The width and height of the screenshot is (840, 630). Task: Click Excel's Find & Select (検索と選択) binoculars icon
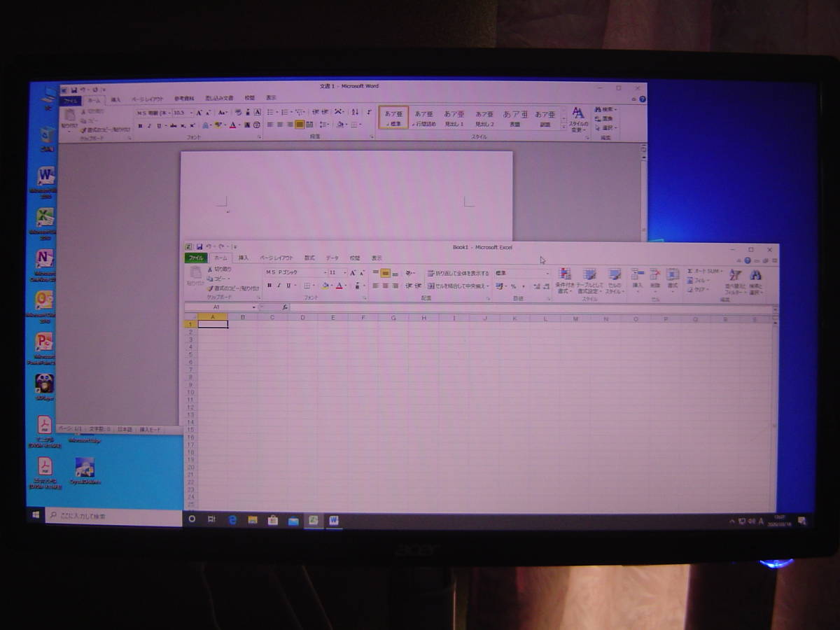756,274
